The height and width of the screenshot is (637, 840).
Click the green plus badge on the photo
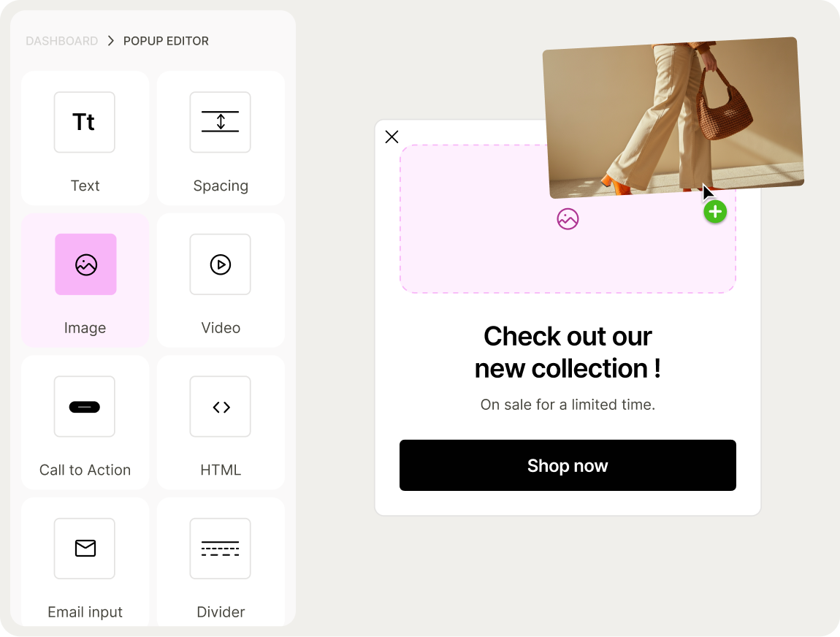pyautogui.click(x=715, y=211)
